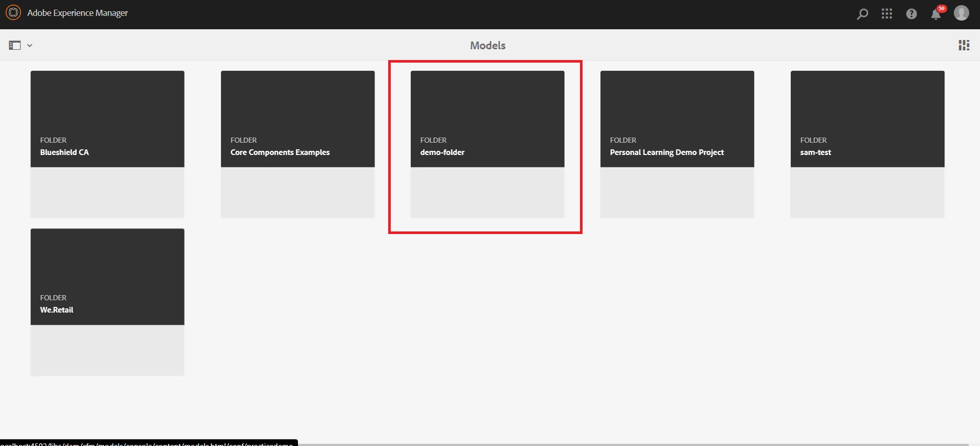Click the "Personal Learning Demo Project" name text
Viewport: 980px width, 446px height.
667,152
